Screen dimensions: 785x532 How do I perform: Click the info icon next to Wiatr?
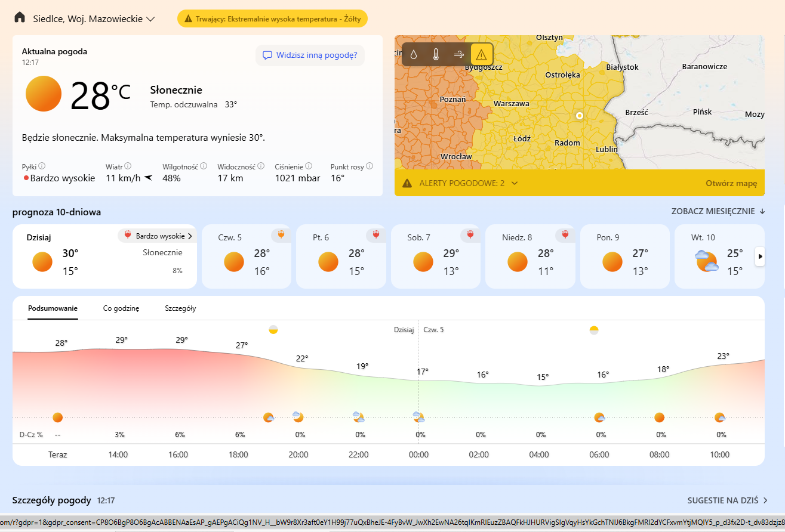pos(128,167)
